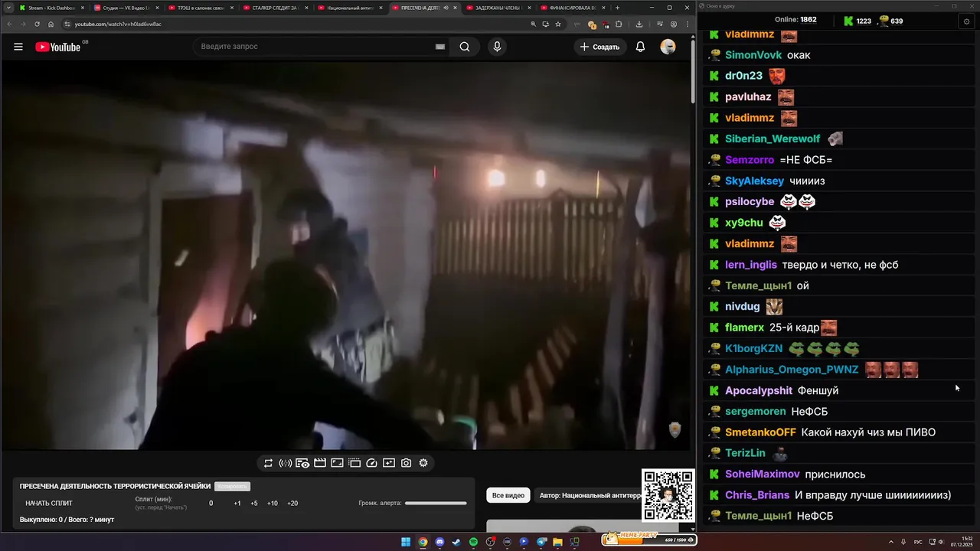Click the Копировать button next to video title
The image size is (980, 551).
point(232,487)
